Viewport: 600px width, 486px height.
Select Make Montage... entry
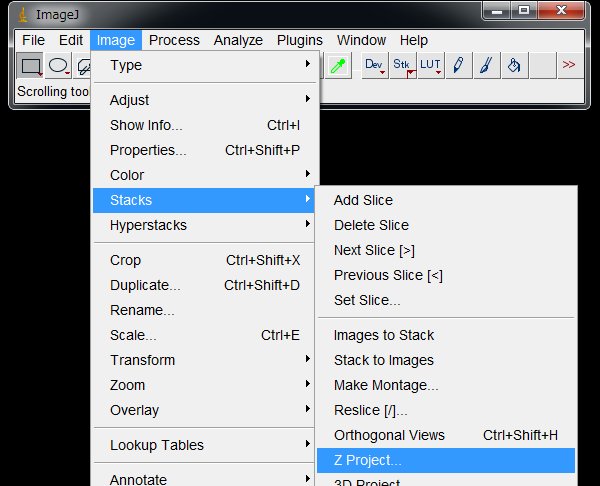tap(446, 385)
